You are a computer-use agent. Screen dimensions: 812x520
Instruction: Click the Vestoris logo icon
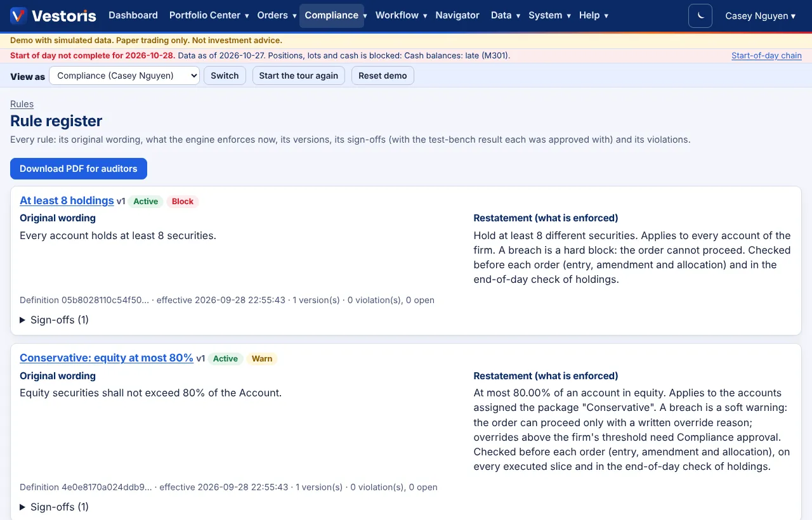point(18,15)
